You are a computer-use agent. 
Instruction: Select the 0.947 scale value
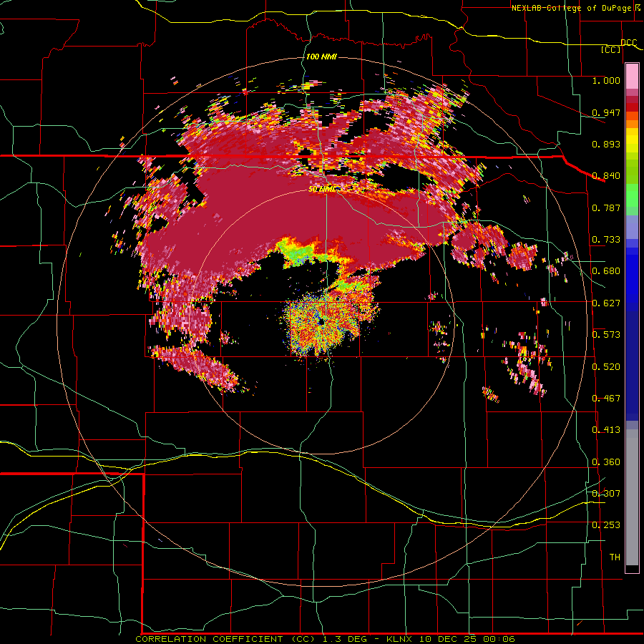point(606,112)
